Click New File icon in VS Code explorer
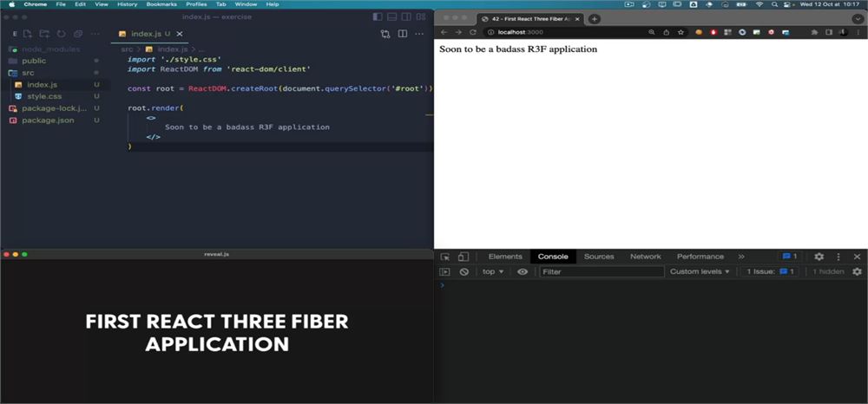This screenshot has width=868, height=404. pos(29,34)
